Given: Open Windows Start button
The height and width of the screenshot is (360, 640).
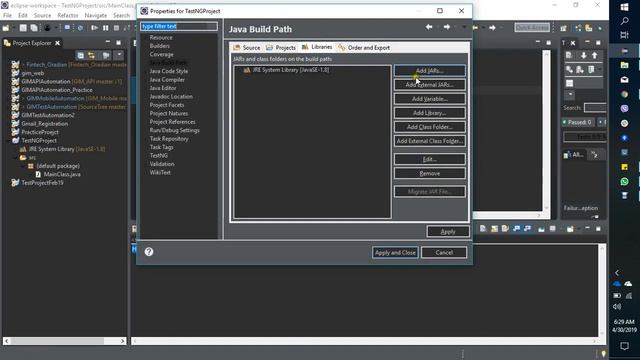Looking at the screenshot, I should click(x=624, y=7).
